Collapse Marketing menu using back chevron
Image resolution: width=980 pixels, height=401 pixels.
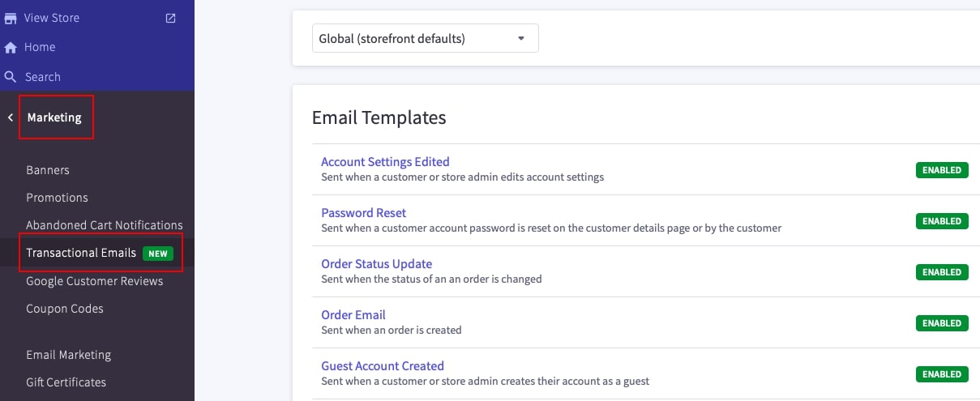11,117
